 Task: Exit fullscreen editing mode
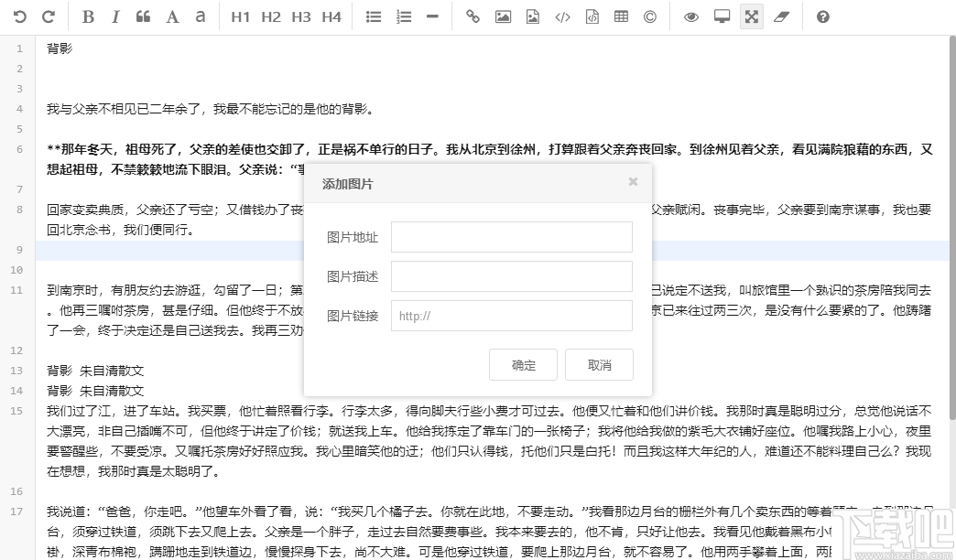click(751, 16)
